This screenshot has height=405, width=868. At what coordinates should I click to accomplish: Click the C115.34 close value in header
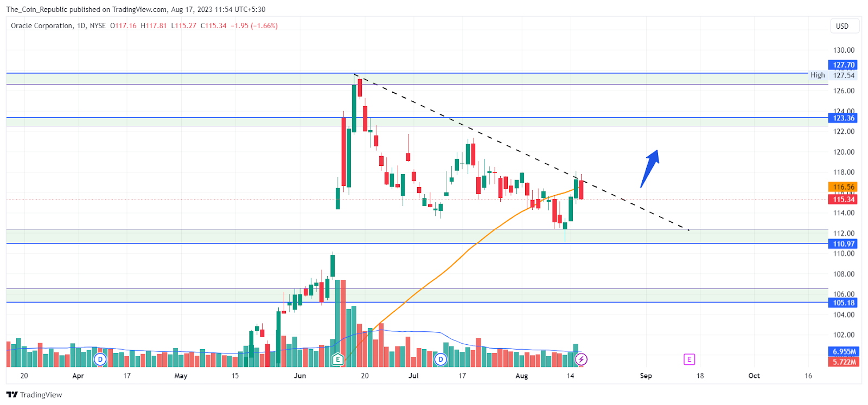pos(213,25)
